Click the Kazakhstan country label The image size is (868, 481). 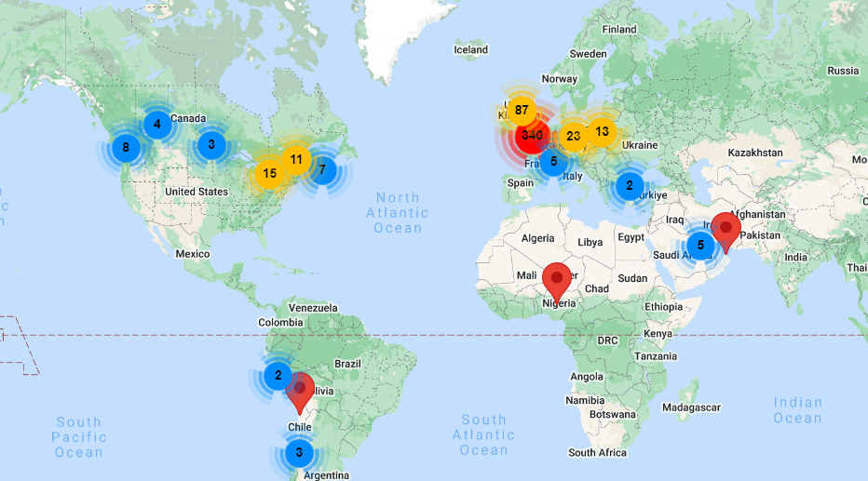pyautogui.click(x=757, y=152)
